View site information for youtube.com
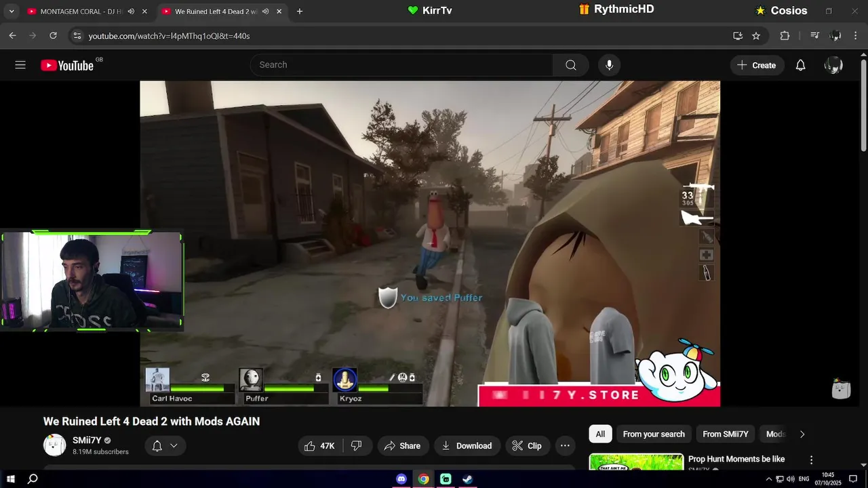868x488 pixels. 77,36
